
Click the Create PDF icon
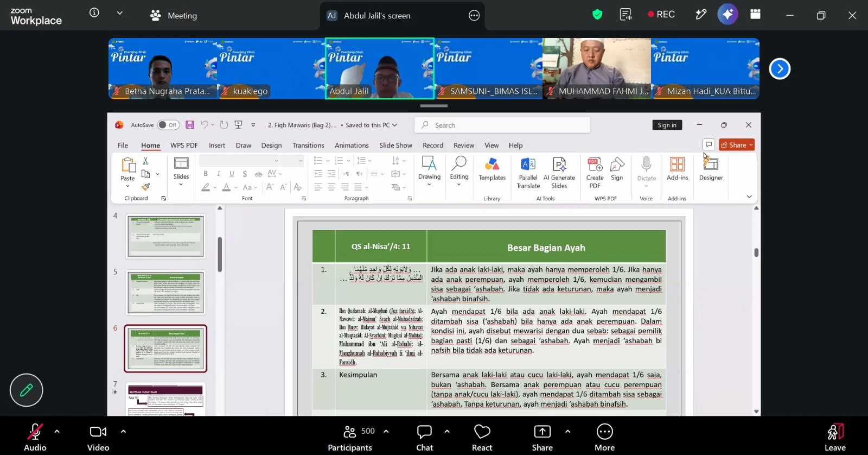pyautogui.click(x=595, y=173)
